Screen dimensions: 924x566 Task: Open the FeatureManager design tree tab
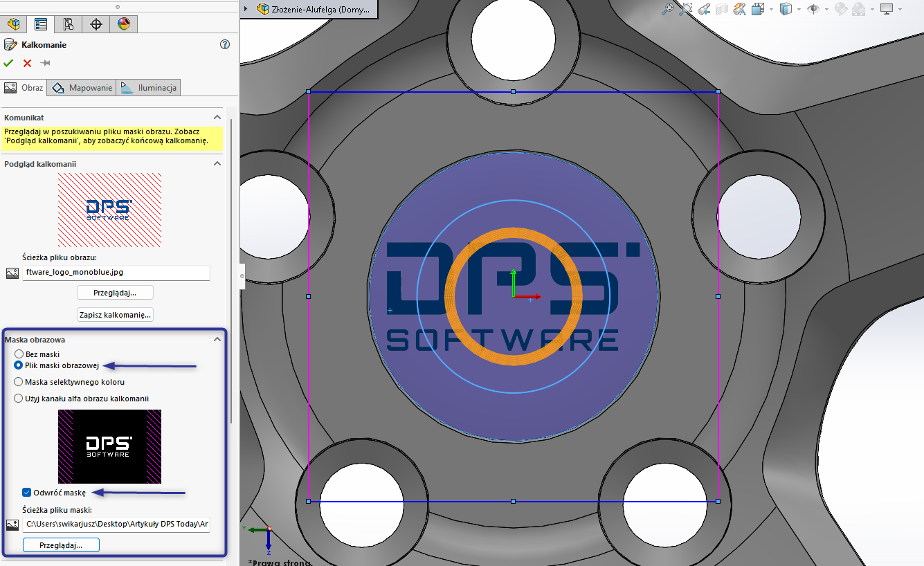point(13,24)
